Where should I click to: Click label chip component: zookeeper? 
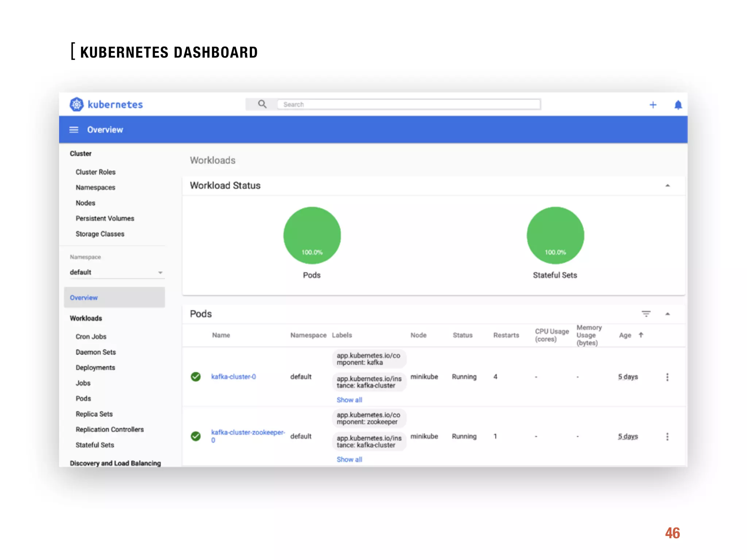click(x=369, y=418)
